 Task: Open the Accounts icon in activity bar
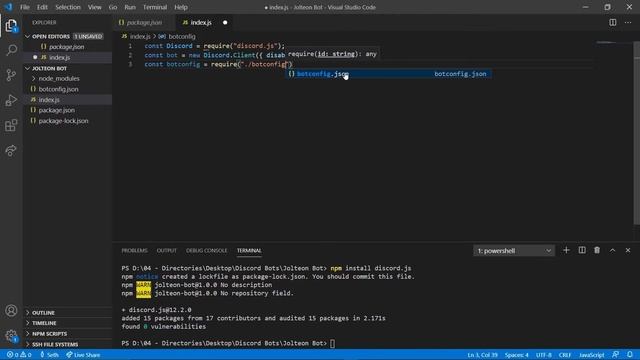point(11,311)
